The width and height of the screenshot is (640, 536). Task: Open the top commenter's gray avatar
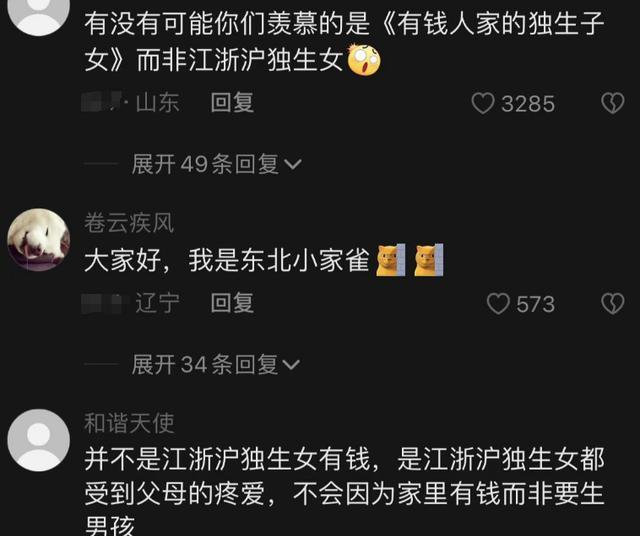click(x=39, y=16)
